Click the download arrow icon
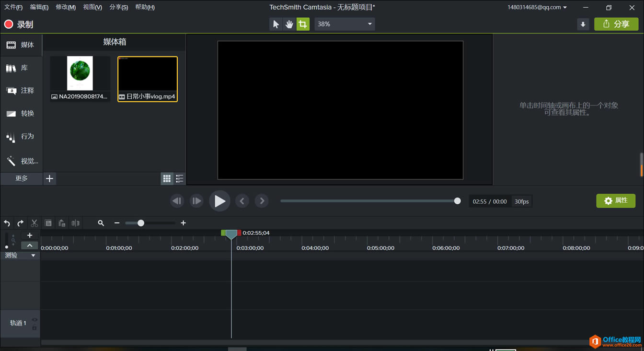Screen dimensions: 644x351 tap(583, 24)
